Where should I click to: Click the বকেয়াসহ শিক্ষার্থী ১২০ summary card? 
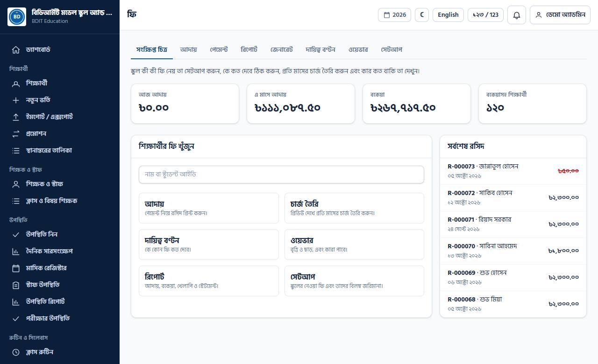point(533,104)
